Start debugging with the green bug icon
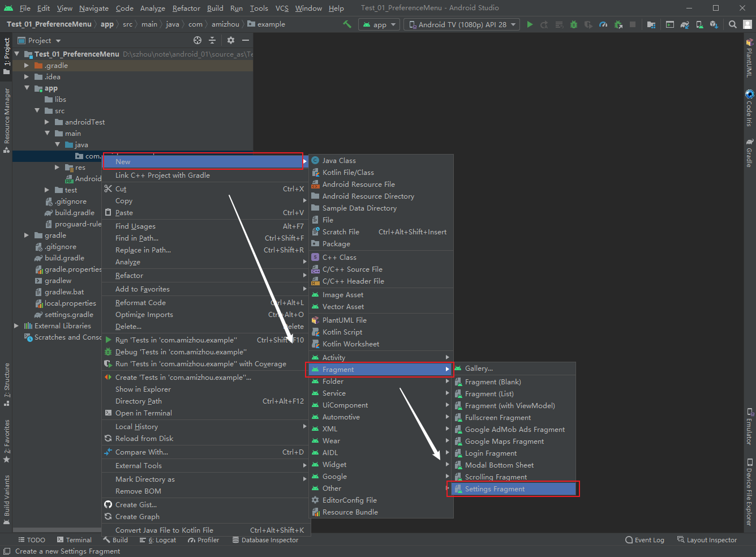This screenshot has height=557, width=756. (574, 24)
